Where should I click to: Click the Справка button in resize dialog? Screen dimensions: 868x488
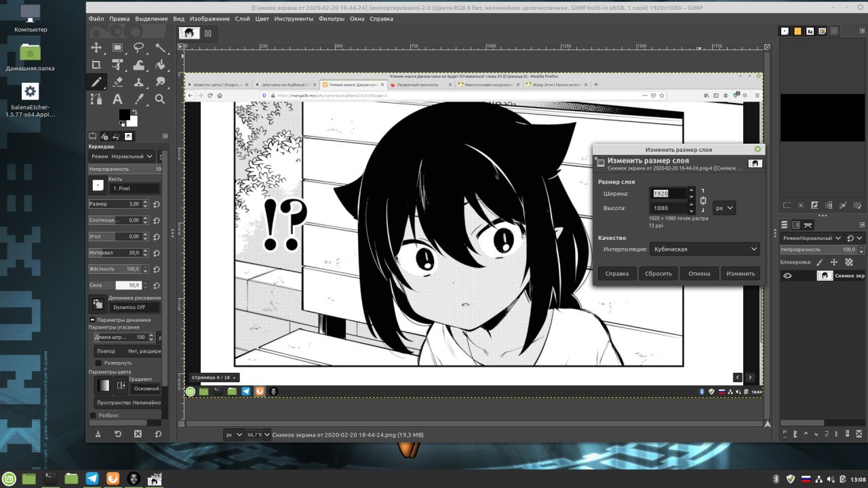pos(617,274)
